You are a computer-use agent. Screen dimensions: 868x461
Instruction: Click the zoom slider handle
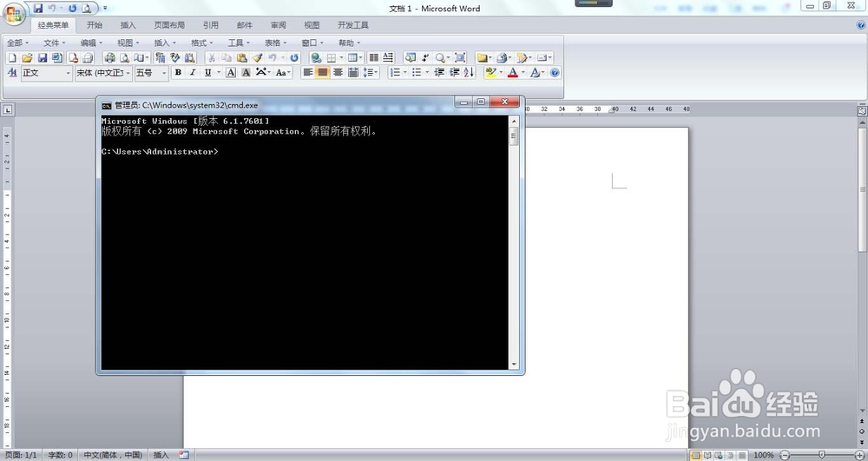[x=821, y=455]
